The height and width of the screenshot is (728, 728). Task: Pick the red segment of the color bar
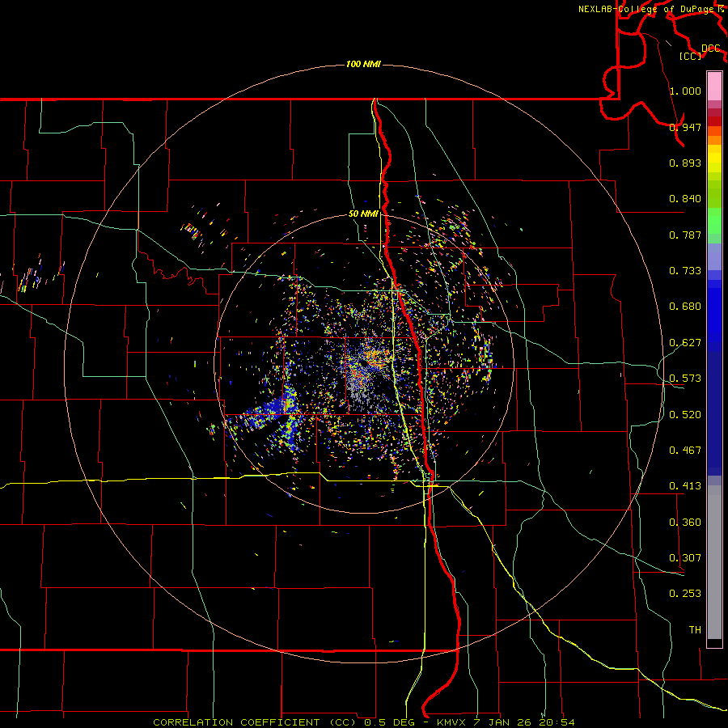tap(714, 121)
